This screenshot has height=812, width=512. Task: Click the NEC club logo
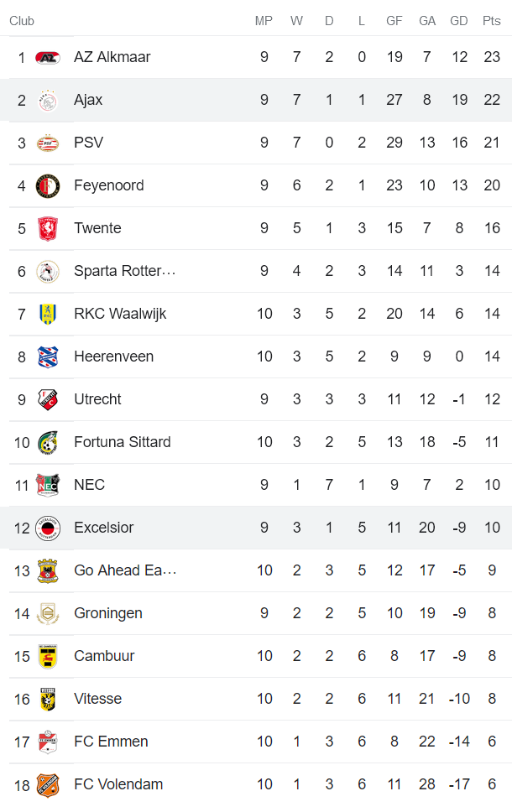[48, 486]
